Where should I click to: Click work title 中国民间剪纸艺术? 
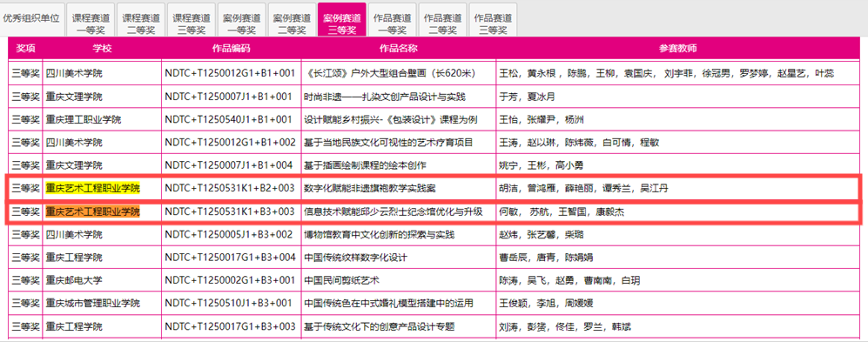point(341,280)
